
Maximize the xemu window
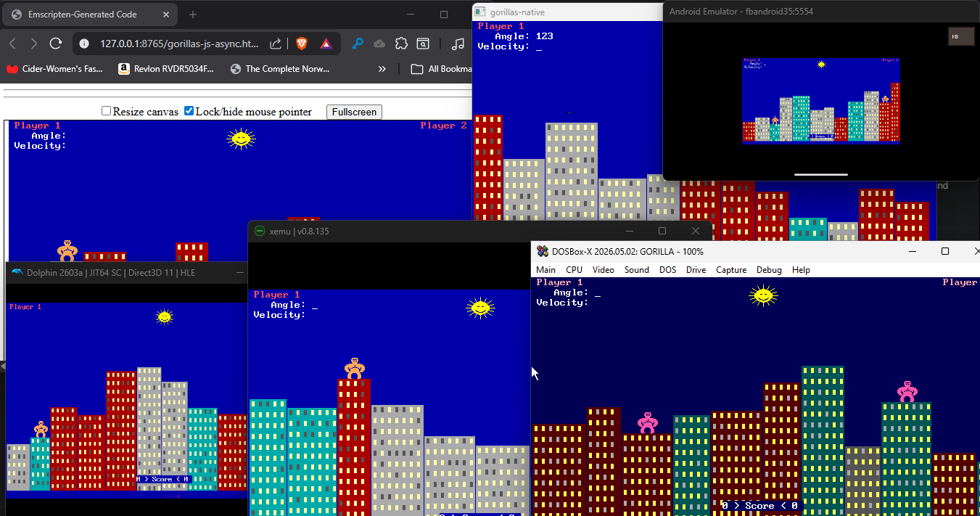point(662,231)
